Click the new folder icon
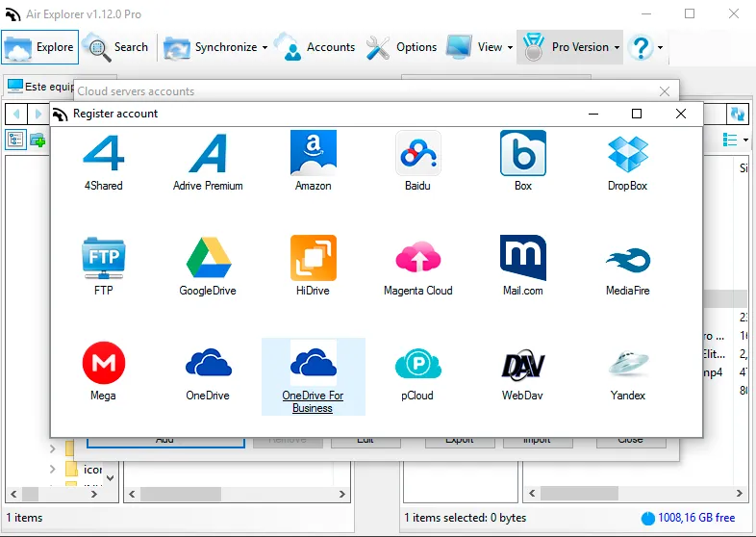Viewport: 756px width, 537px height. [x=38, y=141]
